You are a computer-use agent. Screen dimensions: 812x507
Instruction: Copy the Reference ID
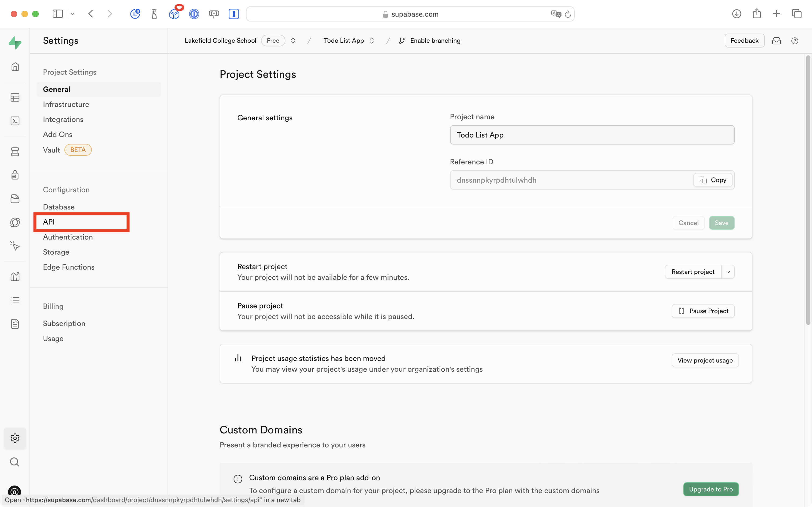[x=713, y=180]
